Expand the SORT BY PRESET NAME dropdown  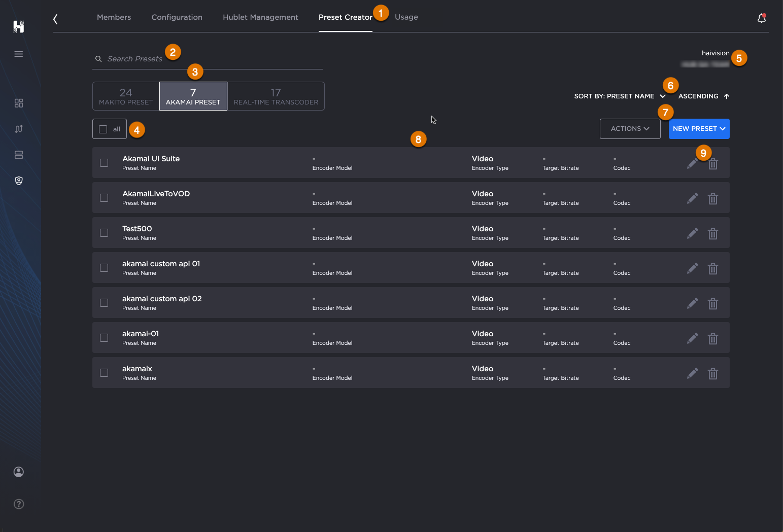pyautogui.click(x=662, y=96)
